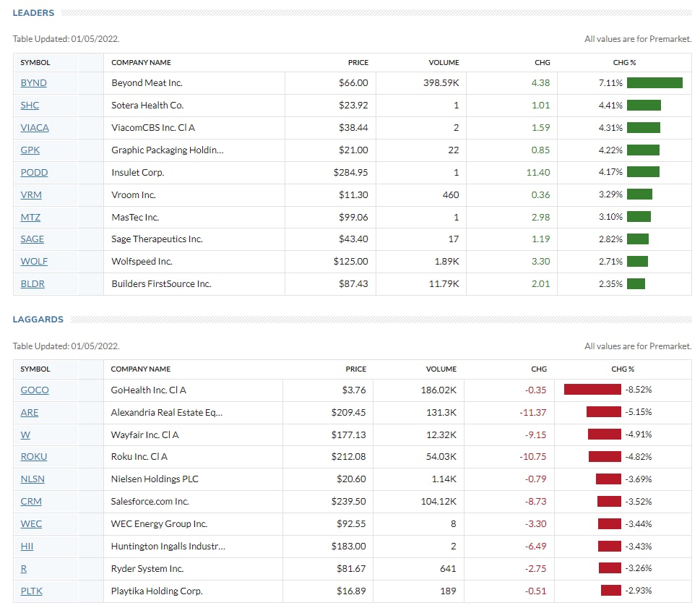Select the Insulet Corp. price $284.95
The width and height of the screenshot is (700, 608).
click(x=350, y=173)
